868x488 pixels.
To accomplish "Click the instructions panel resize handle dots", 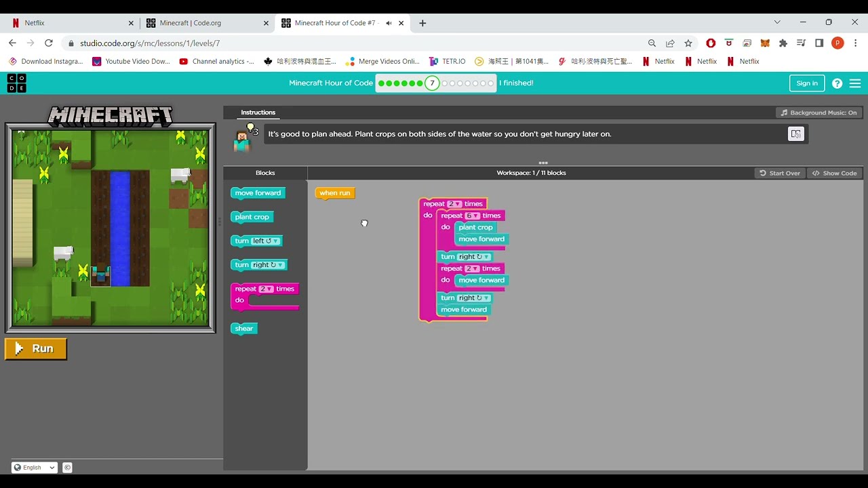I will (x=543, y=163).
